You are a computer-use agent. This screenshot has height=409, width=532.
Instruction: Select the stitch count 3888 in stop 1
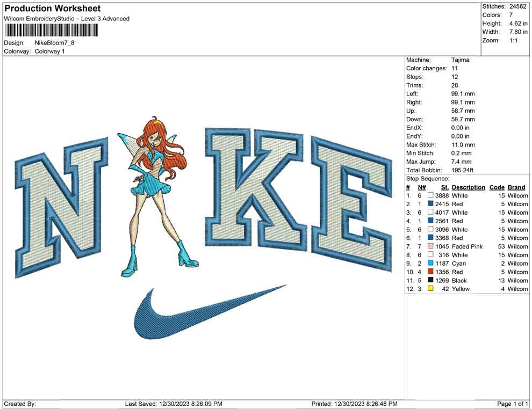[x=442, y=195]
